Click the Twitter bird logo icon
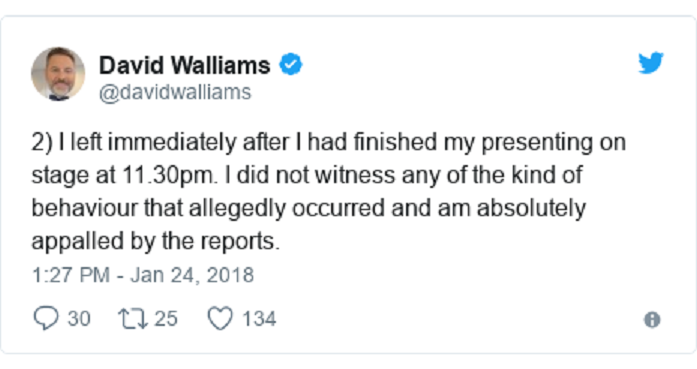The width and height of the screenshot is (697, 369). 651,63
